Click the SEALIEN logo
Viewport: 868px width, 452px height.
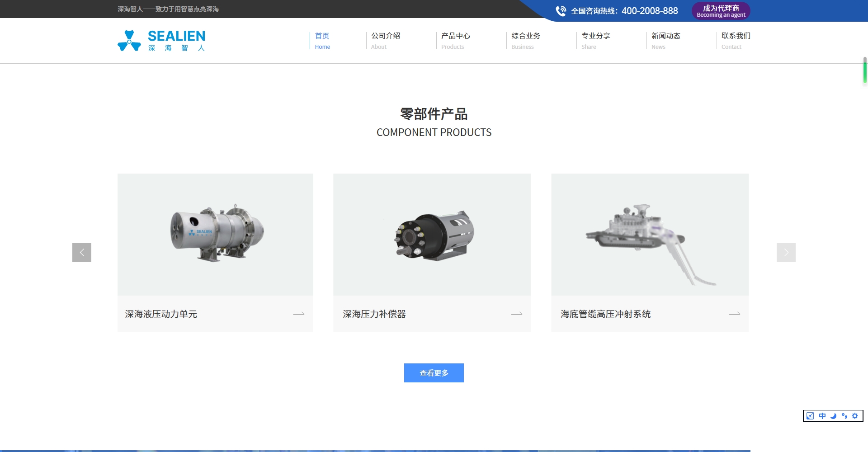click(x=161, y=41)
